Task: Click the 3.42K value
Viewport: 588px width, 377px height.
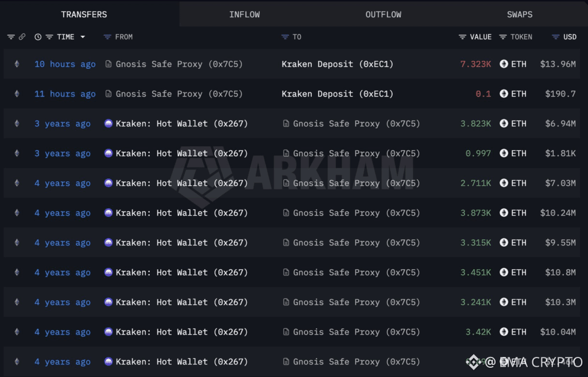Action: point(478,332)
